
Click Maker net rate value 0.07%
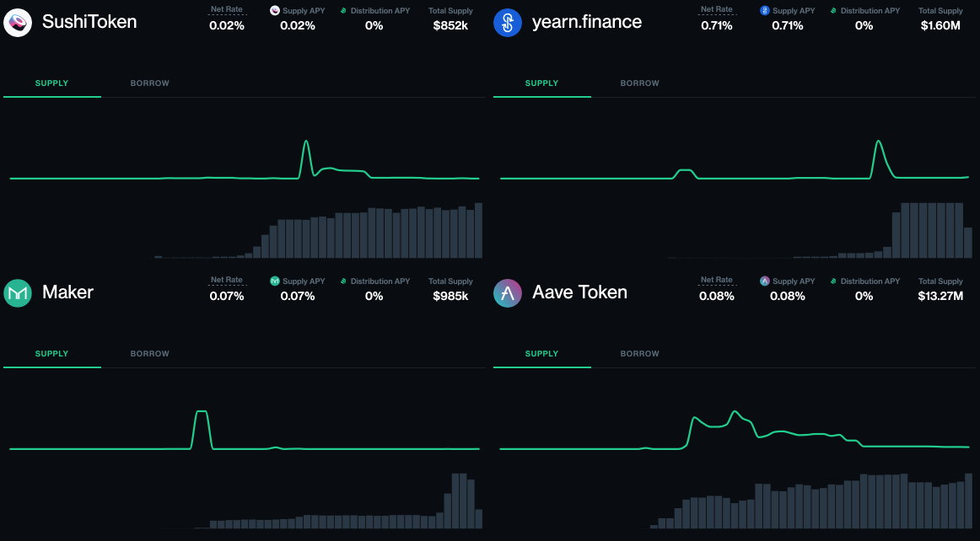pos(227,296)
